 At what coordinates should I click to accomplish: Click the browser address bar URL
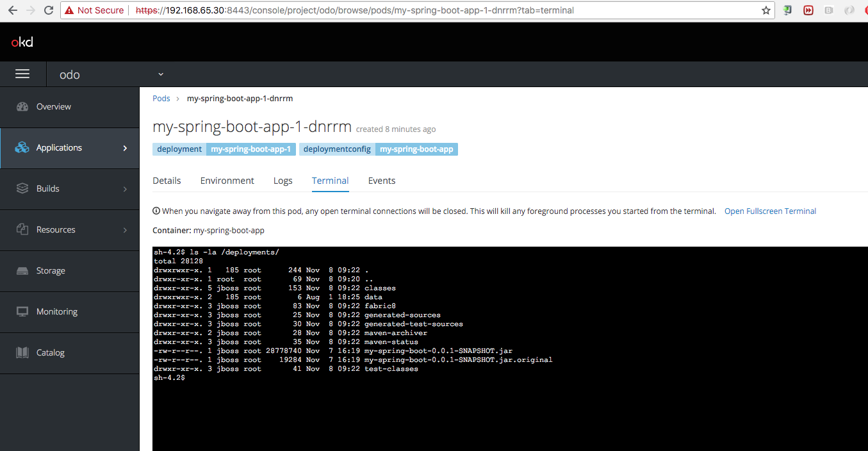point(355,10)
